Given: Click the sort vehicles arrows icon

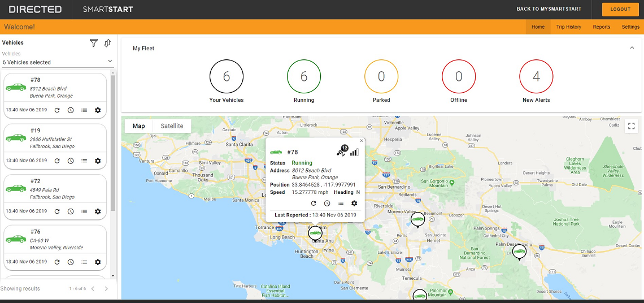Looking at the screenshot, I should tap(107, 43).
